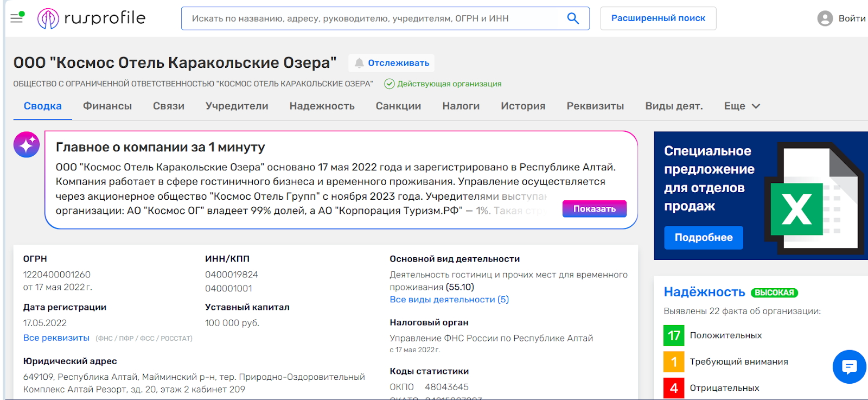This screenshot has height=400, width=868.
Task: Focus the company search input field
Action: 374,18
